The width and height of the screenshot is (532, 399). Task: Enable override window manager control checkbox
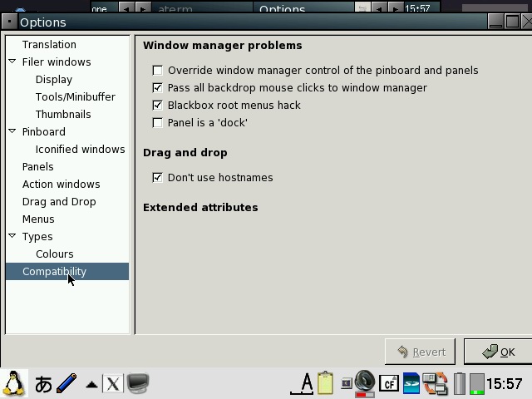point(157,71)
